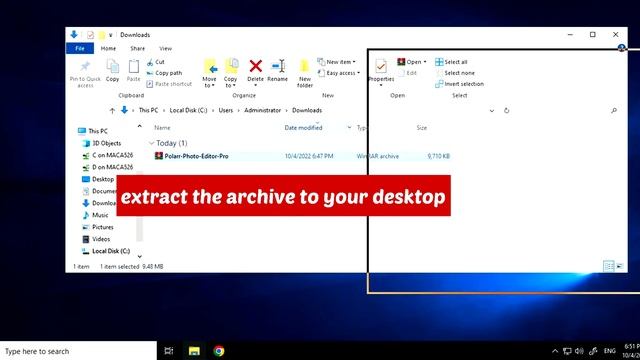Screen dimensions: 640x360
Task: Click the search magnifier icon
Action: tap(614, 111)
